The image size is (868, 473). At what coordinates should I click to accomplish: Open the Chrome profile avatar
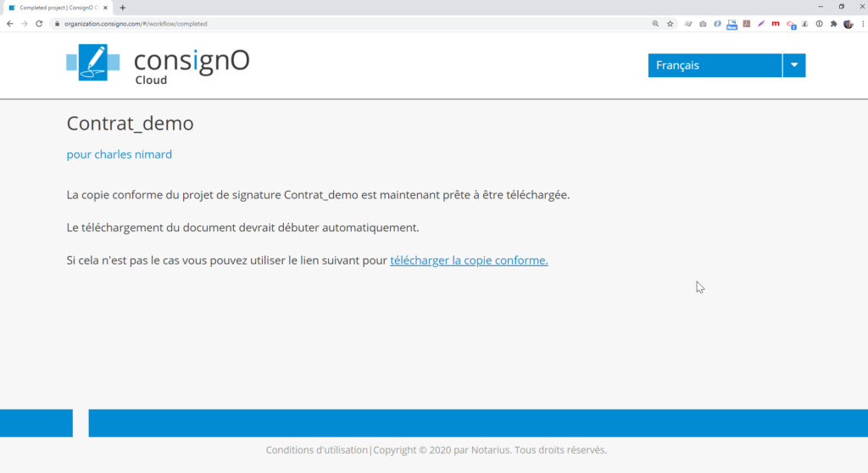(848, 24)
